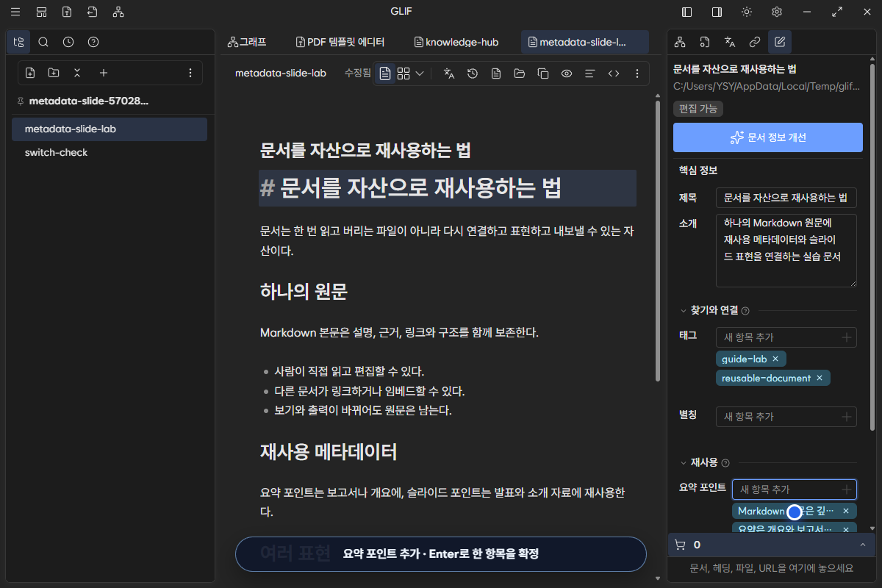
Task: Open metadata-slide-lab in file tree
Action: [x=110, y=129]
